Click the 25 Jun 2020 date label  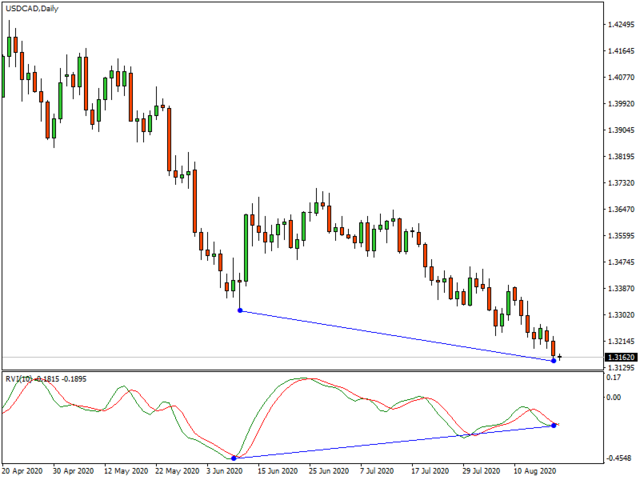point(329,471)
